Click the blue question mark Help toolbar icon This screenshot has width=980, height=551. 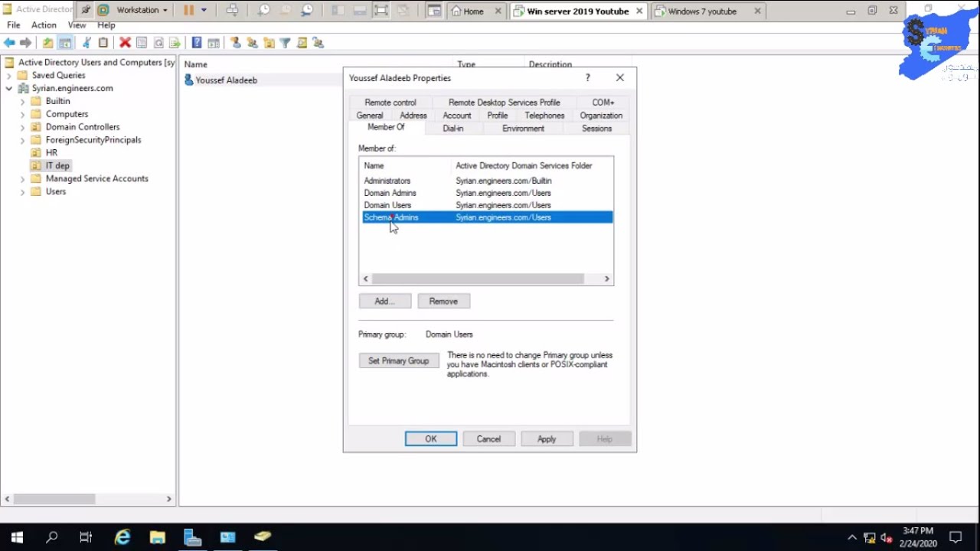coord(197,43)
